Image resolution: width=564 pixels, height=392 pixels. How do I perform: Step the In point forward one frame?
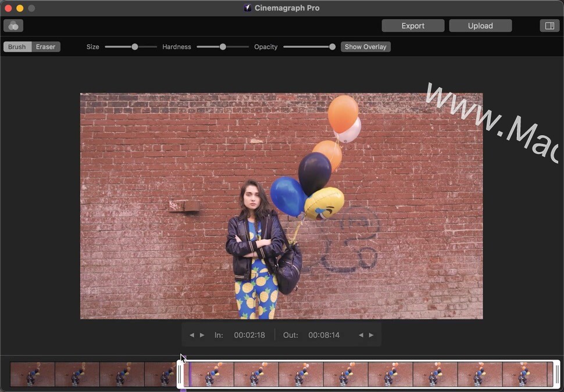pos(202,335)
